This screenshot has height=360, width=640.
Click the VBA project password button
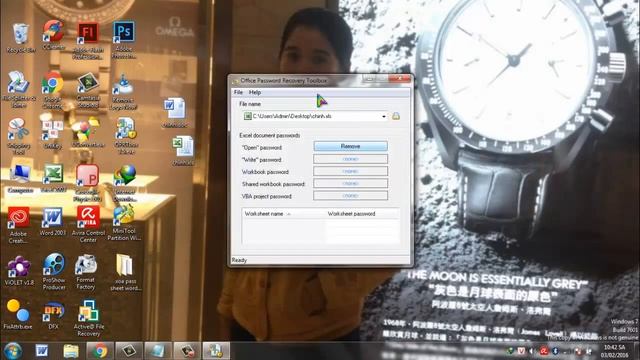(x=350, y=196)
